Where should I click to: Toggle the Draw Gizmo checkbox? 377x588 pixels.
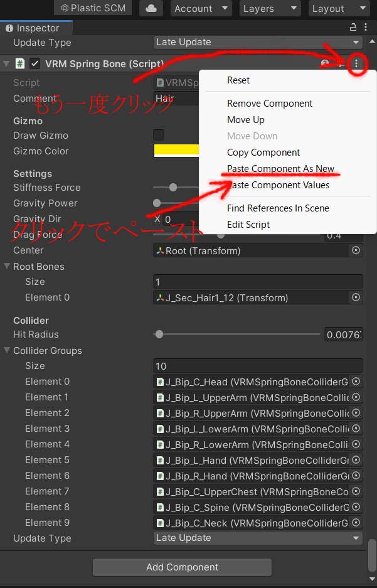159,135
